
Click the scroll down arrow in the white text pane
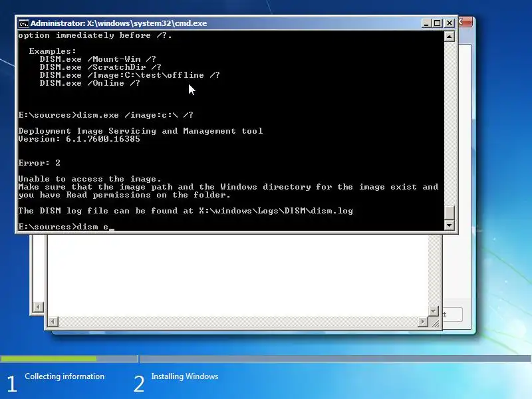pos(434,311)
